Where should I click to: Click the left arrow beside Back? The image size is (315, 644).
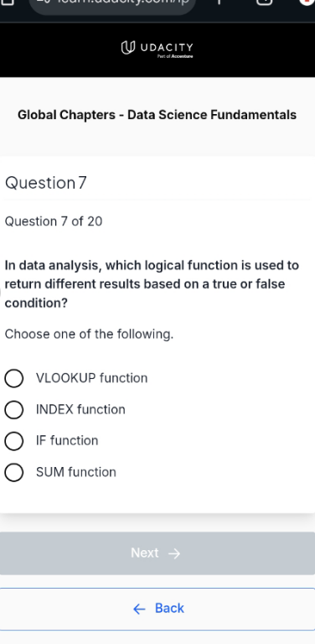[x=139, y=609]
